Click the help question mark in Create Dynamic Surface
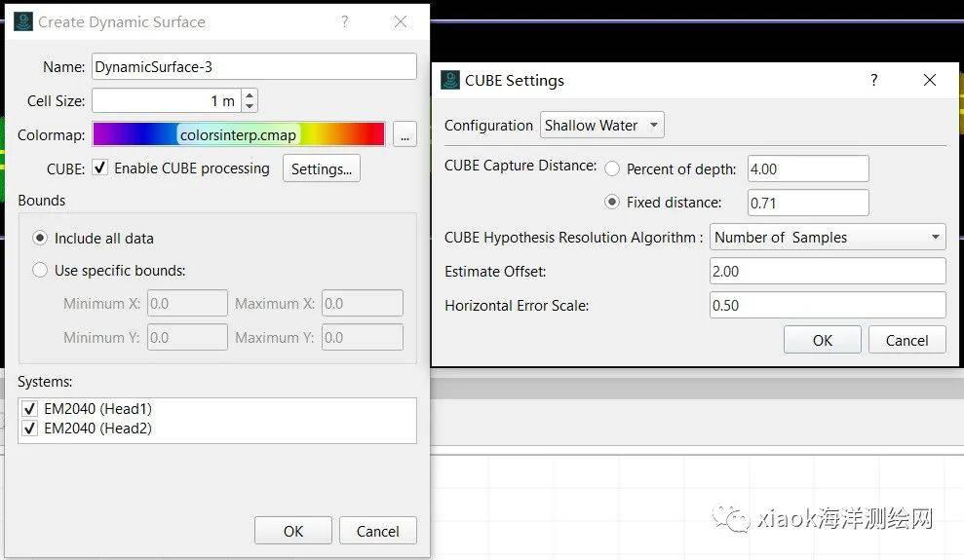964x560 pixels. (x=345, y=21)
